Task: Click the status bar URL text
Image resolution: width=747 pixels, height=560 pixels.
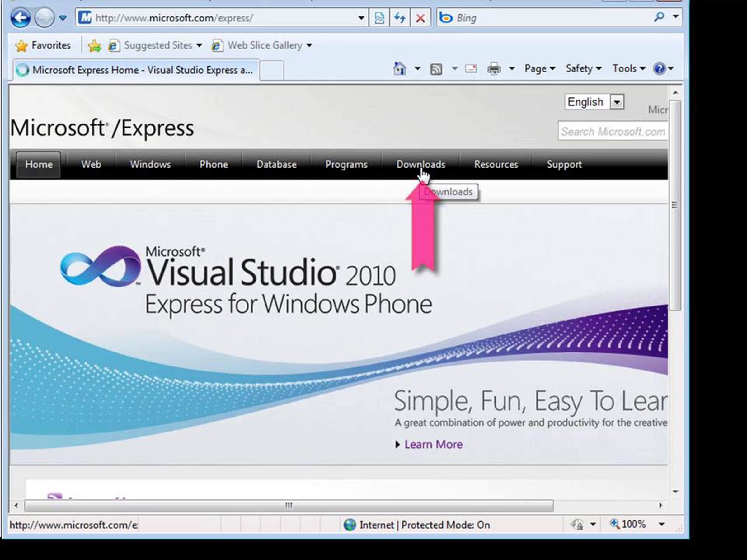Action: click(73, 525)
